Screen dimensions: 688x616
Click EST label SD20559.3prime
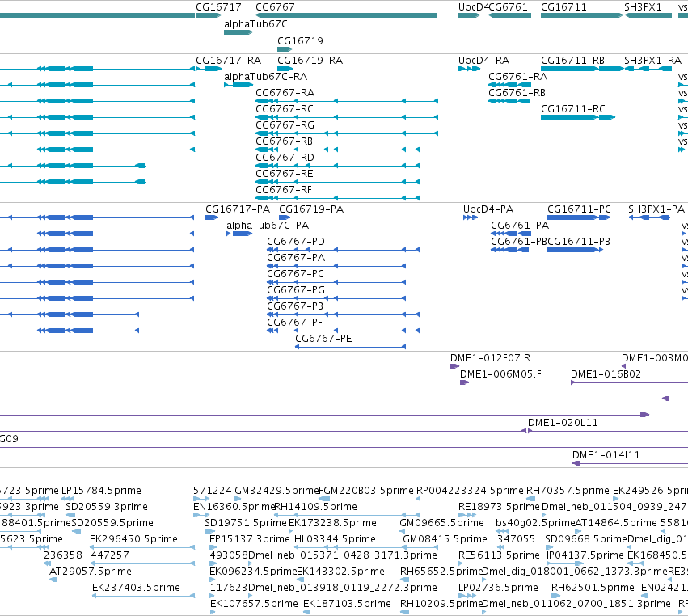coord(107,507)
